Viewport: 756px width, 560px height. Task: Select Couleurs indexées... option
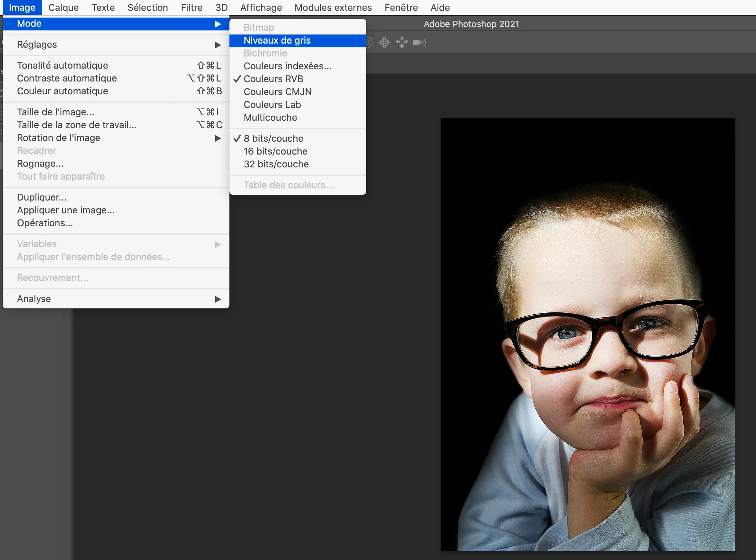[288, 66]
